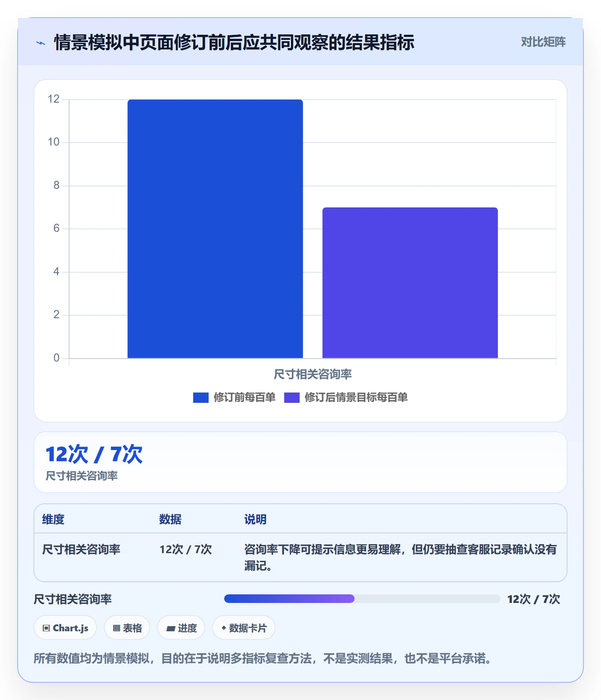
Task: Click the lightning icon beside the title
Action: pyautogui.click(x=41, y=43)
